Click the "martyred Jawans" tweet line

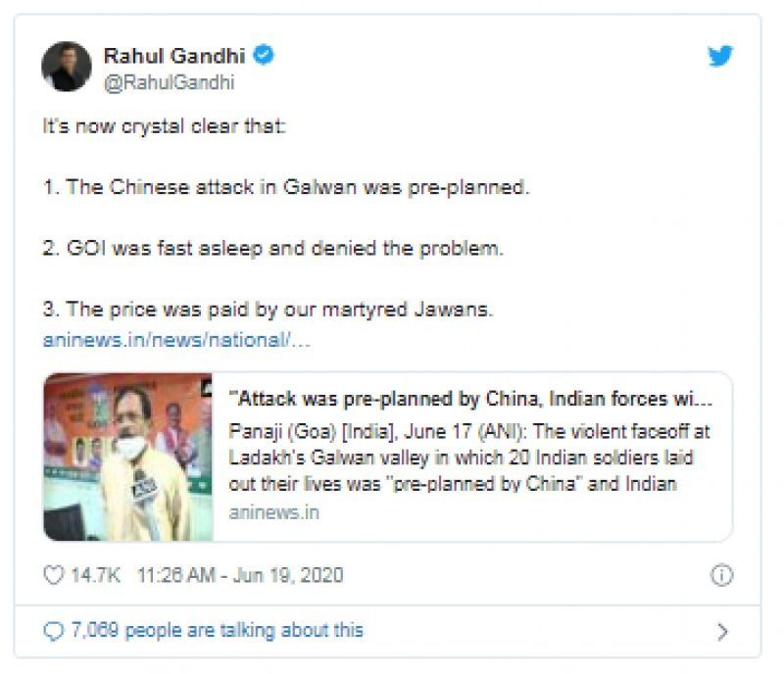coord(267,310)
